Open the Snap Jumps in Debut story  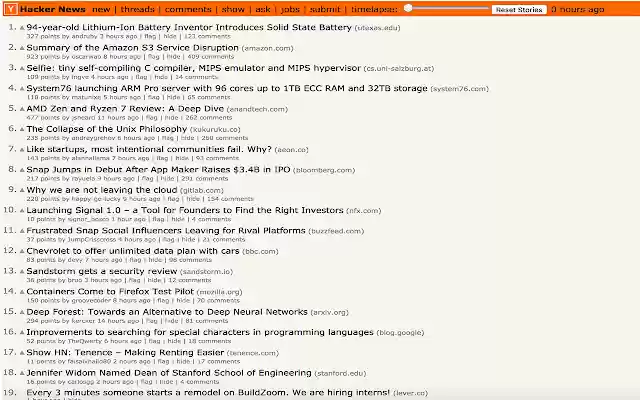[158, 169]
